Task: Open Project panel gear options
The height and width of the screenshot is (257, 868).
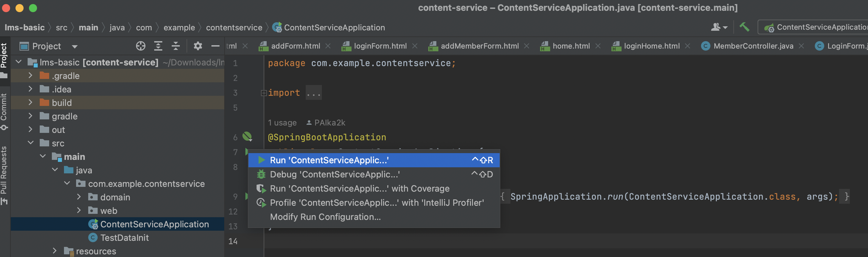Action: (x=198, y=46)
